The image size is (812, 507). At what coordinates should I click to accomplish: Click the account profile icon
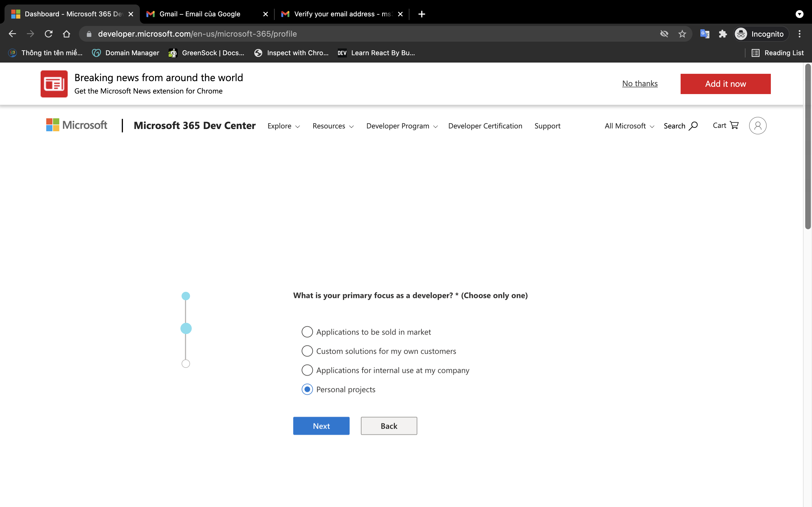click(x=757, y=125)
